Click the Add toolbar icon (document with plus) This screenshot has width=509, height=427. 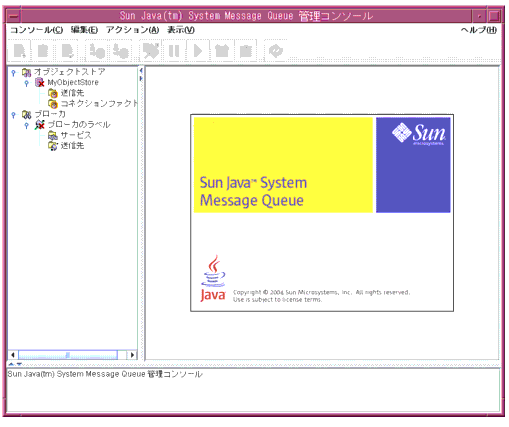pos(19,51)
